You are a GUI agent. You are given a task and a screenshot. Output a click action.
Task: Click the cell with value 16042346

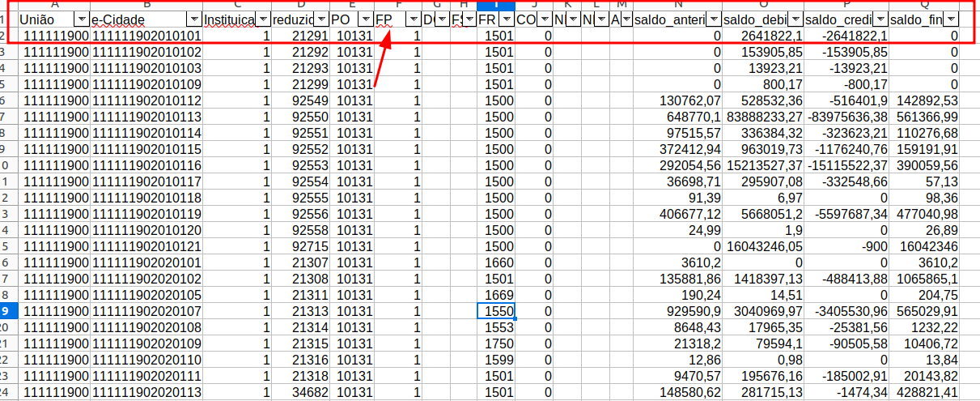coord(923,246)
